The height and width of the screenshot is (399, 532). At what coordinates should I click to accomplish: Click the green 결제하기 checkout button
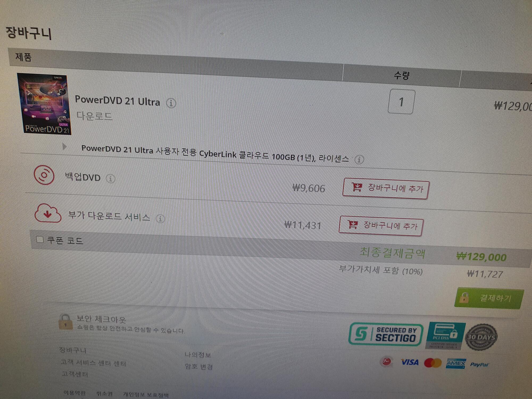click(x=489, y=298)
